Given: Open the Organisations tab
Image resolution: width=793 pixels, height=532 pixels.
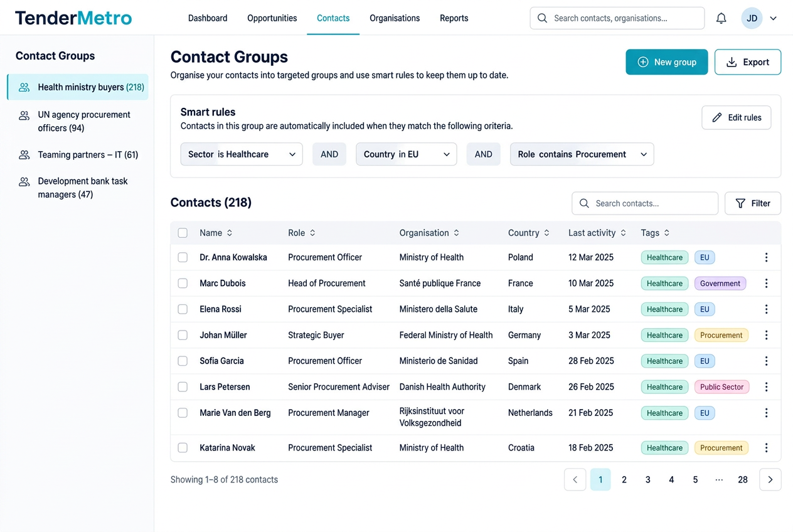Looking at the screenshot, I should [x=395, y=18].
